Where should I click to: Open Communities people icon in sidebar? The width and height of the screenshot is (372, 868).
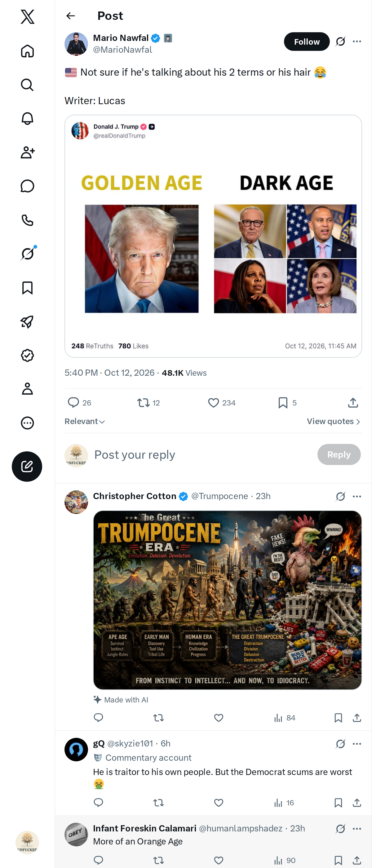pos(27,152)
